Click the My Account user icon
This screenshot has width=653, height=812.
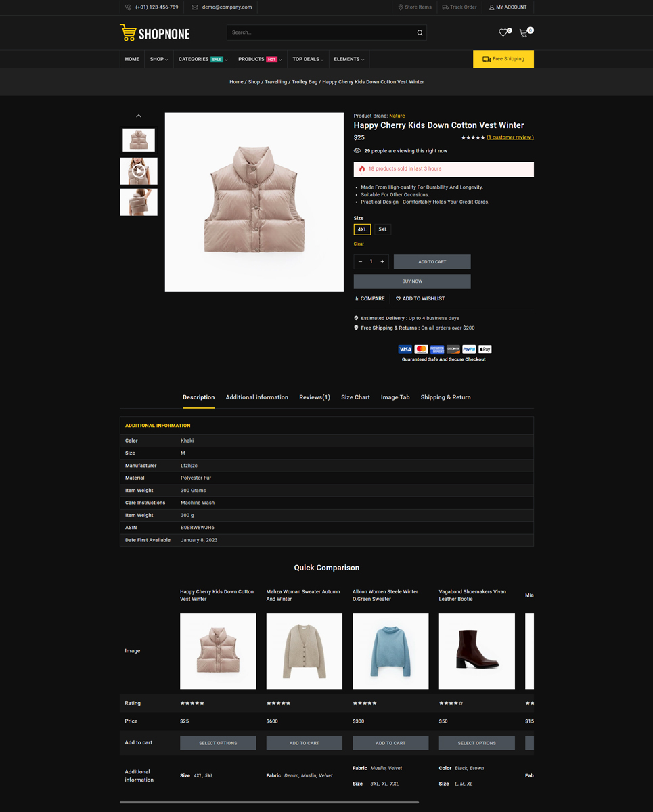(x=492, y=7)
